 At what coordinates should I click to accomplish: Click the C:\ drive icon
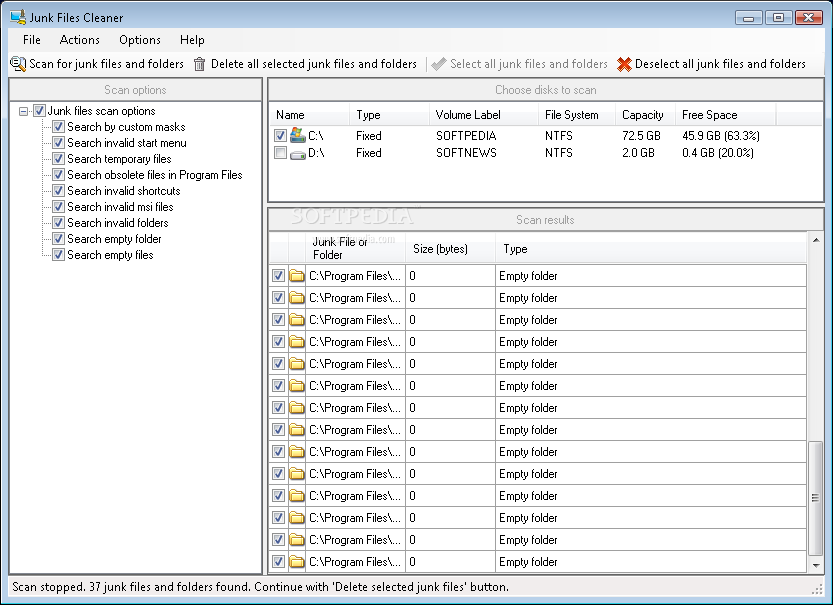(x=298, y=135)
